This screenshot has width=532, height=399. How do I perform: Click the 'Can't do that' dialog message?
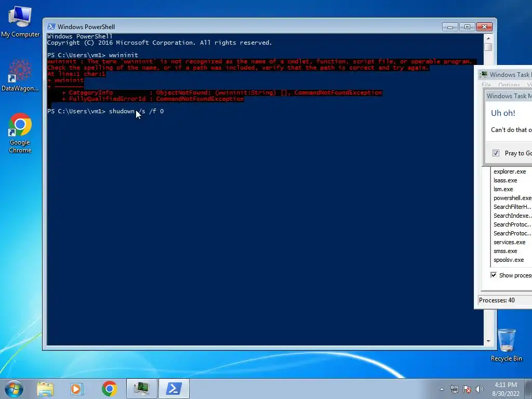pos(511,129)
